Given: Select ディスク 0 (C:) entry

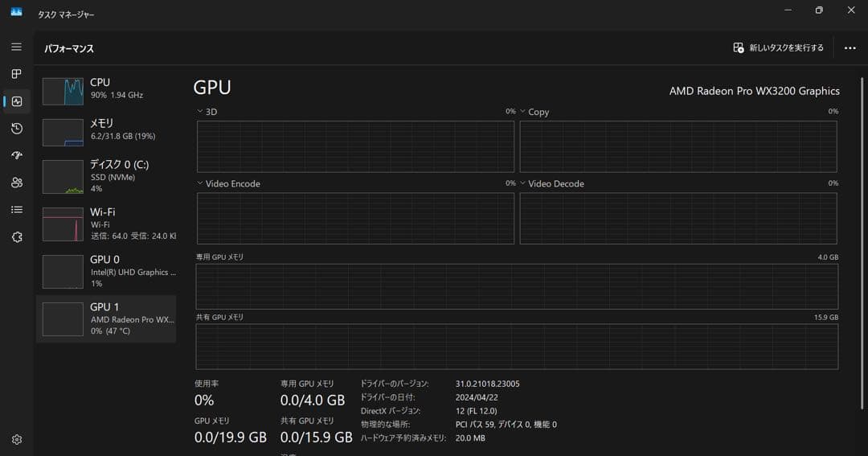Looking at the screenshot, I should (x=107, y=175).
